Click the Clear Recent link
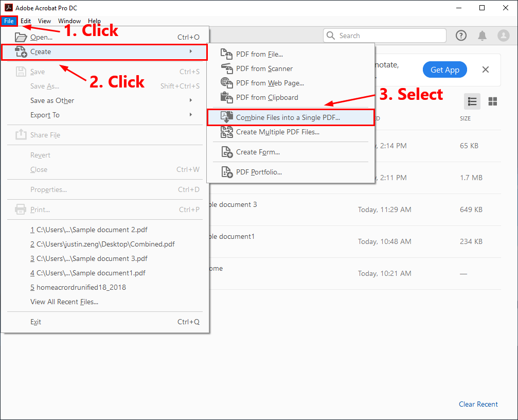The width and height of the screenshot is (518, 420). coord(478,404)
